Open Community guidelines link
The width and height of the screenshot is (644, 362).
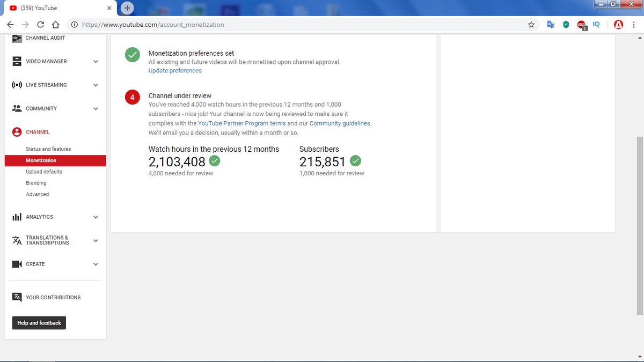pyautogui.click(x=340, y=123)
